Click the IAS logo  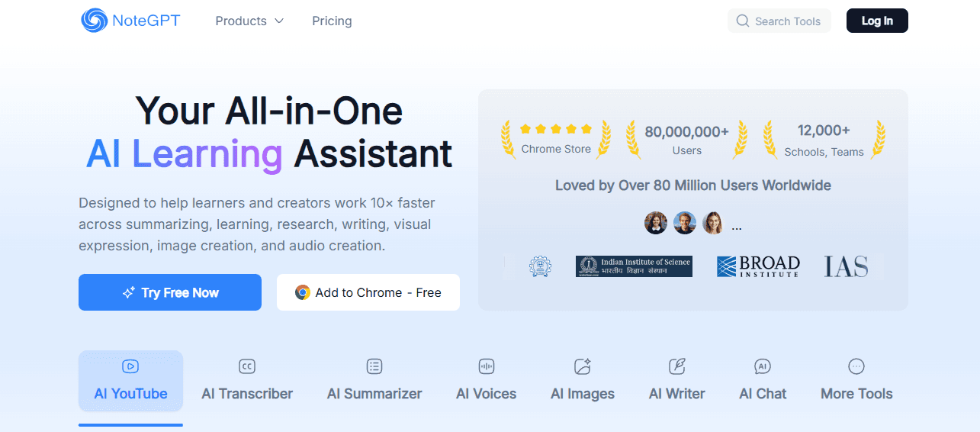(x=847, y=266)
